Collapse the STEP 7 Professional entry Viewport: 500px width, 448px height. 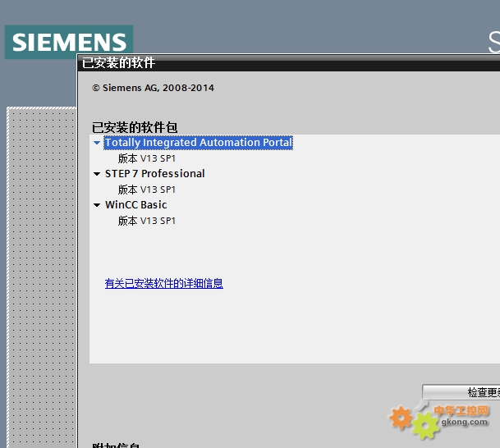coord(97,174)
